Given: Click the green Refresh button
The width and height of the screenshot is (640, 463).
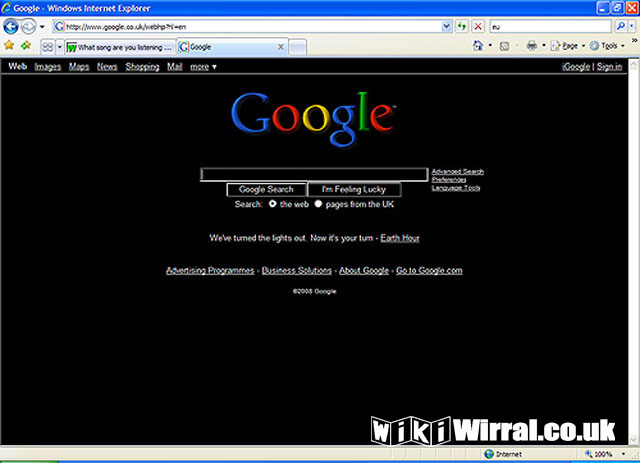Looking at the screenshot, I should [462, 27].
